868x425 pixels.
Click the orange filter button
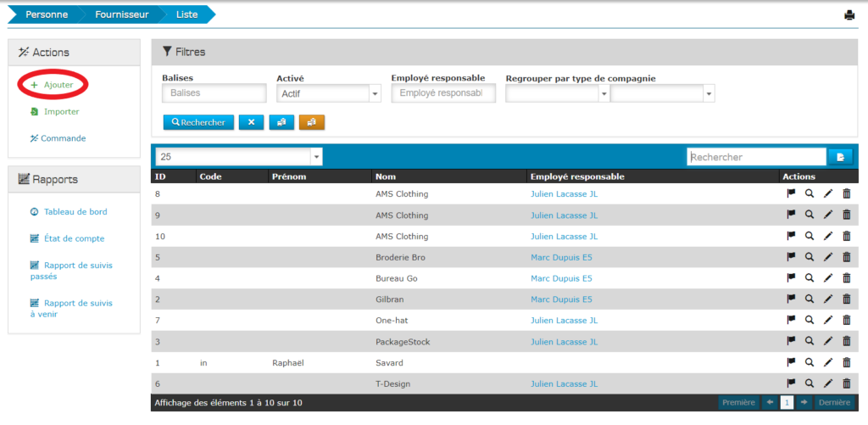click(x=311, y=122)
